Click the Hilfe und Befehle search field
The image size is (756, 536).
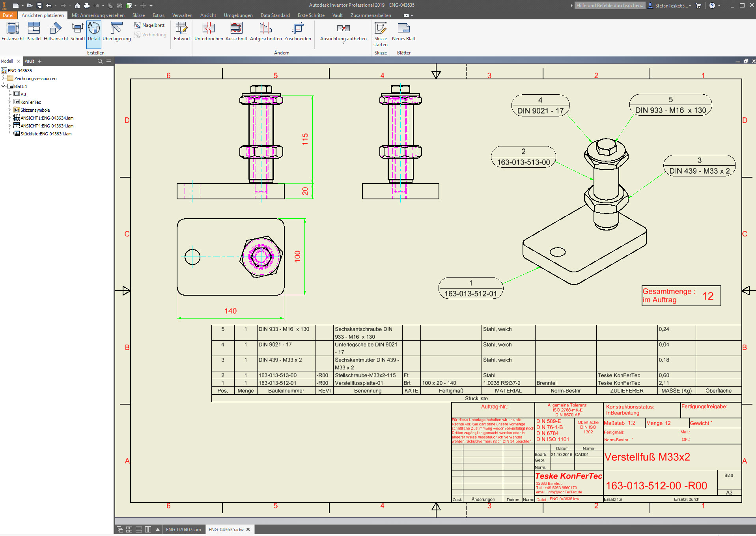pyautogui.click(x=610, y=6)
